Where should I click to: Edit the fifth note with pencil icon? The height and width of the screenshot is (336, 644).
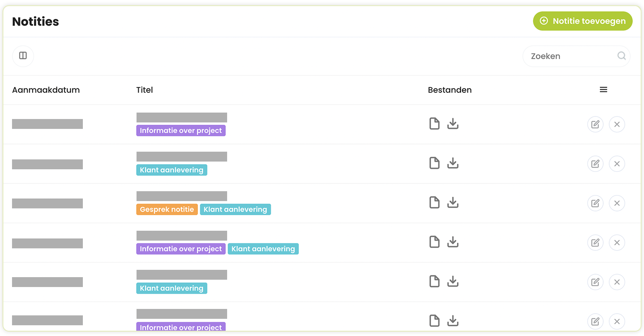click(595, 282)
